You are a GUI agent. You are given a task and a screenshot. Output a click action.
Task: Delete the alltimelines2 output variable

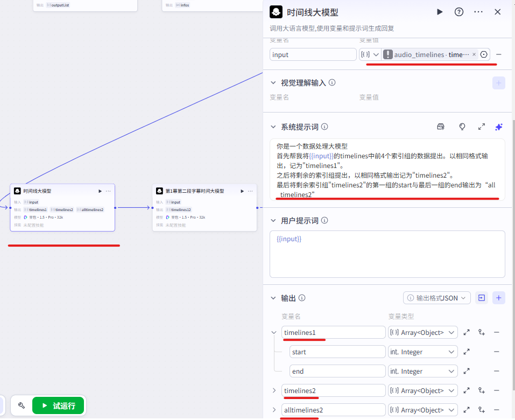pos(497,410)
